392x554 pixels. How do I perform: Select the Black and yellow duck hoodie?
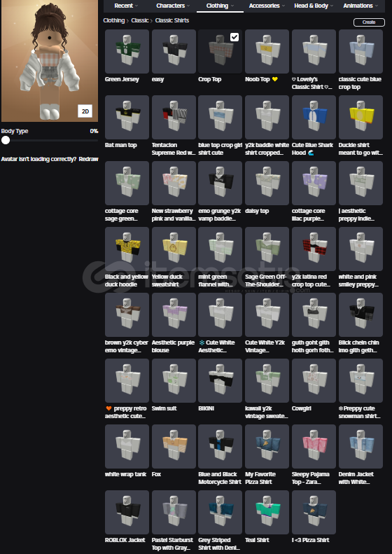127,249
